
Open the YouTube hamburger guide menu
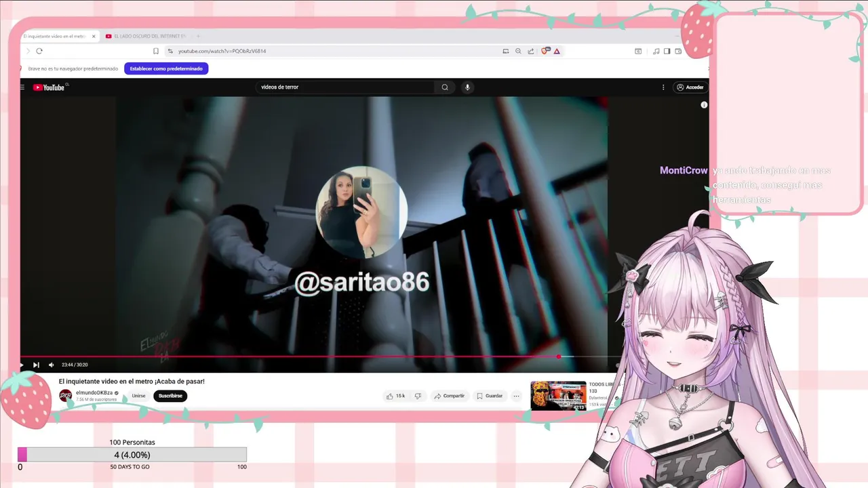22,87
